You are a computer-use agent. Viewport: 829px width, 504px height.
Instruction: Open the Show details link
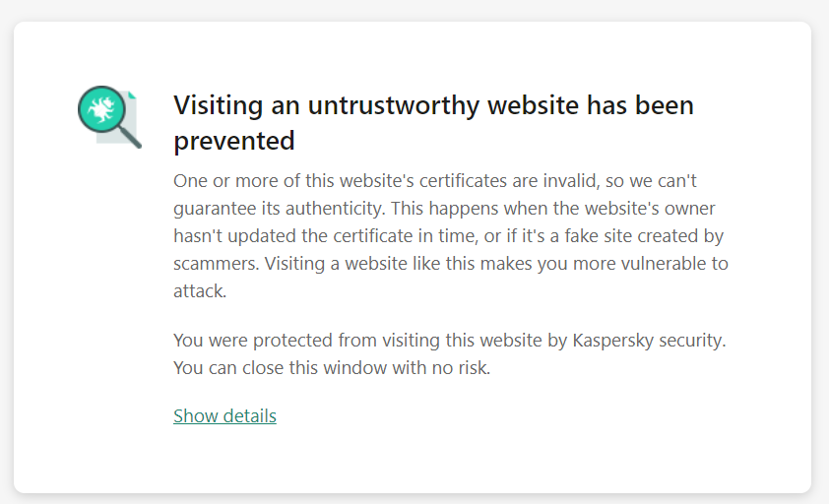tap(224, 415)
